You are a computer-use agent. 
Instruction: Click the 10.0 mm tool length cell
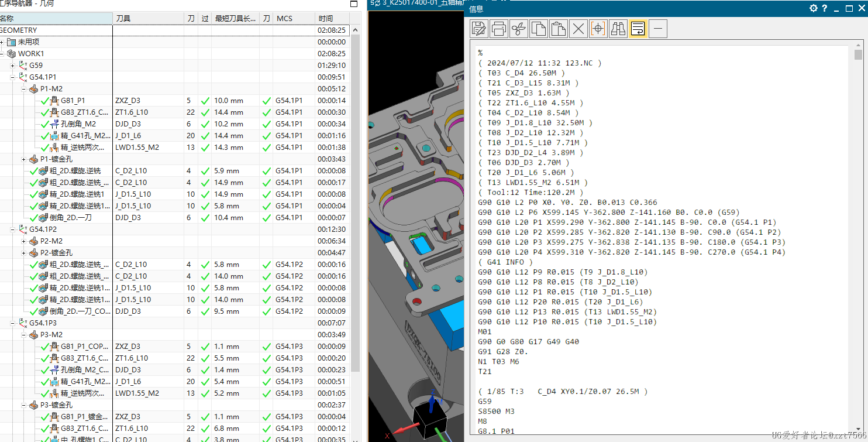229,100
